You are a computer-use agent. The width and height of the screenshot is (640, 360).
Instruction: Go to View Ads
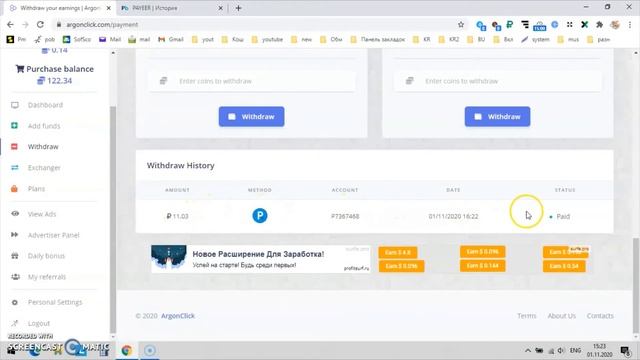click(42, 214)
